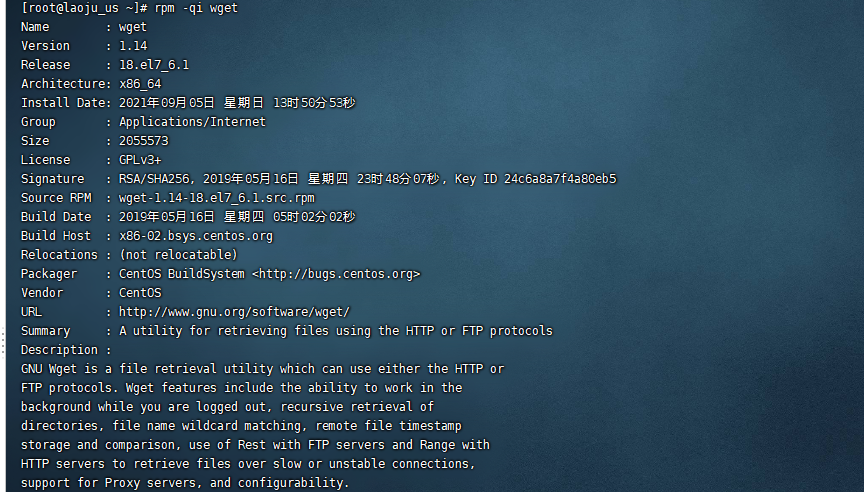Open the gnu.org wget URL
Screen dimensions: 864x492
(234, 312)
